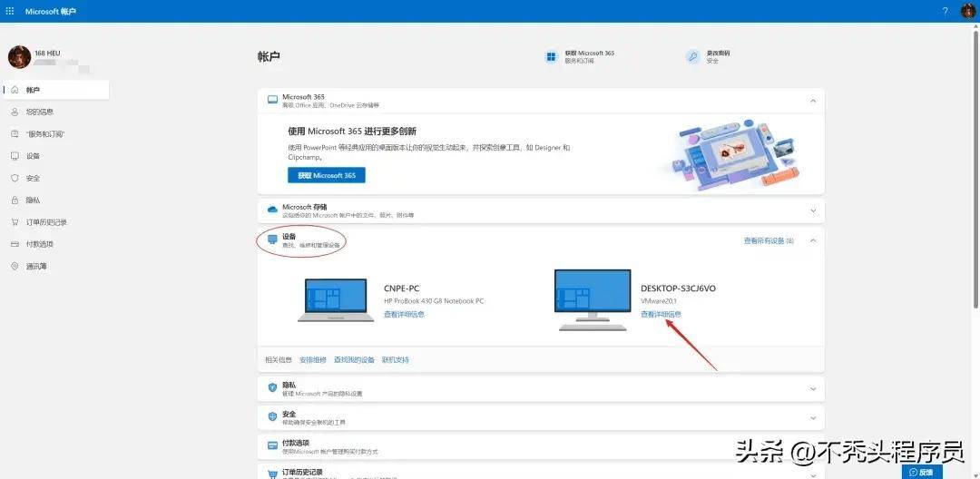Click the 获取 Microsoft 365 blue button

point(326,175)
